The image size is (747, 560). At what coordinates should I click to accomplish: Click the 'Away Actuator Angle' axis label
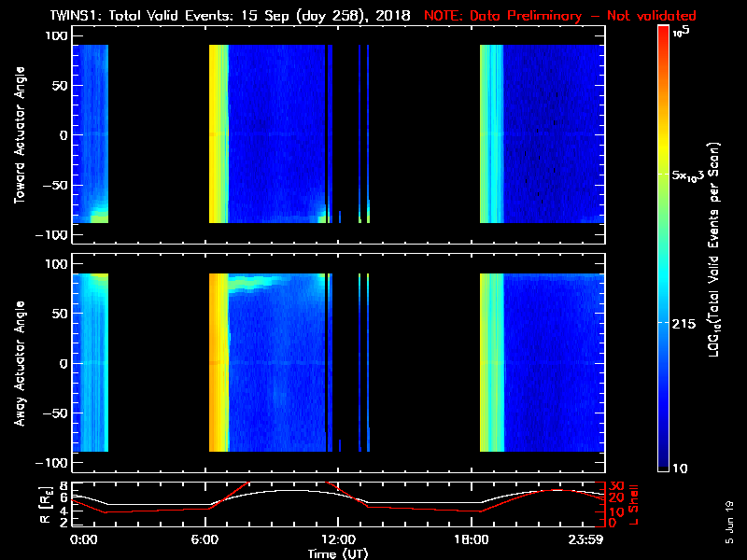[19, 364]
